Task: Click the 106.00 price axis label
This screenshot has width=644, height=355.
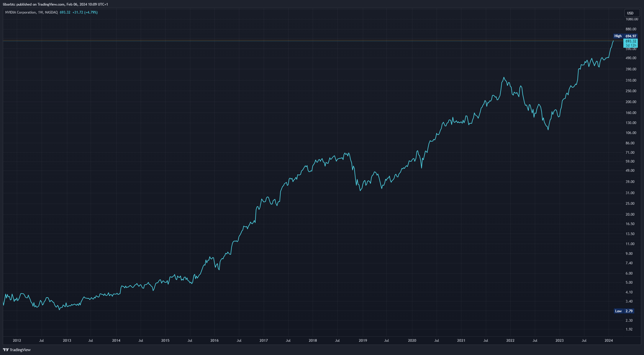Action: coord(631,133)
